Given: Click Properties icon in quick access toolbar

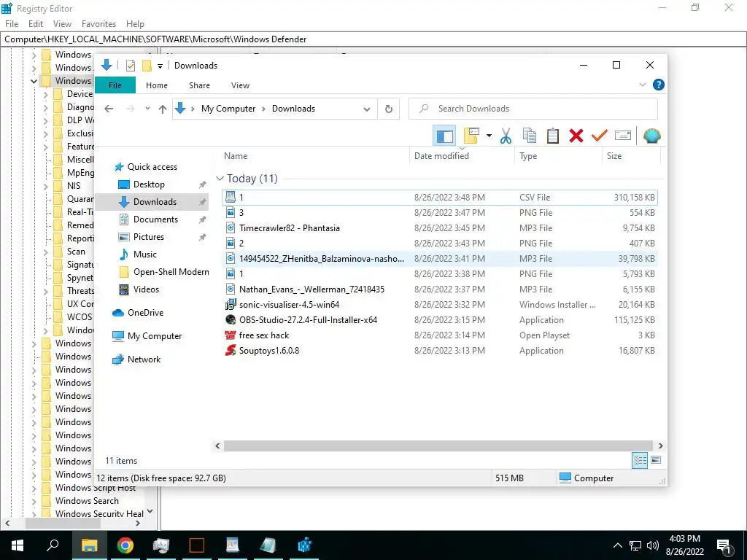Looking at the screenshot, I should pos(131,66).
